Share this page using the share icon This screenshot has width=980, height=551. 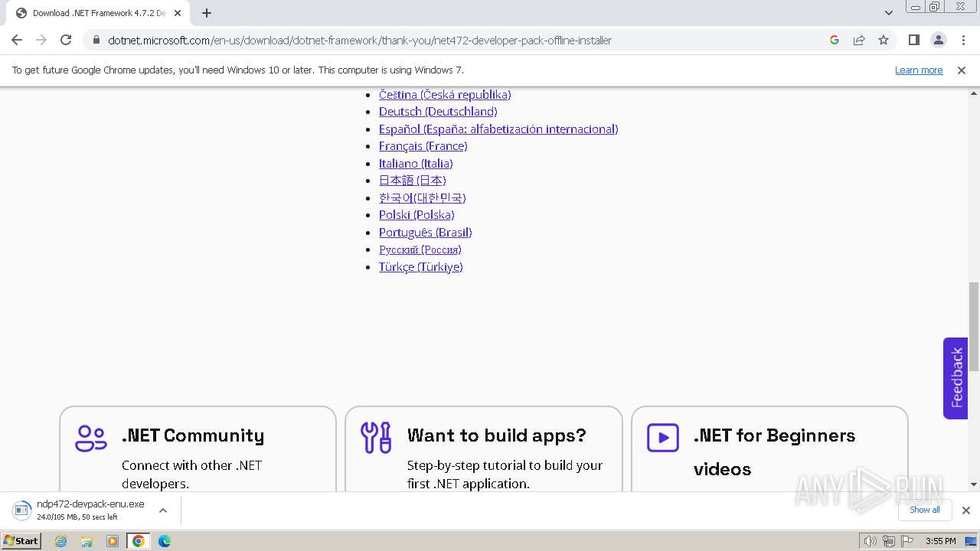[x=859, y=40]
